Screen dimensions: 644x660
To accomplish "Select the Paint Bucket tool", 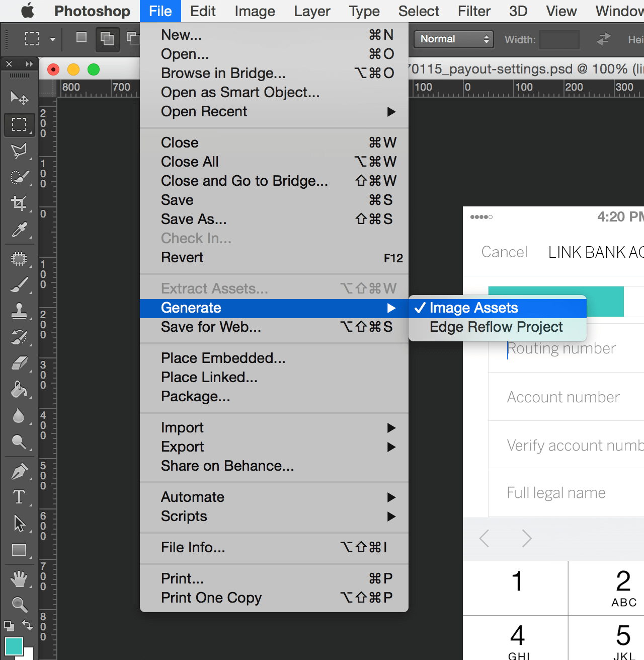I will point(19,389).
